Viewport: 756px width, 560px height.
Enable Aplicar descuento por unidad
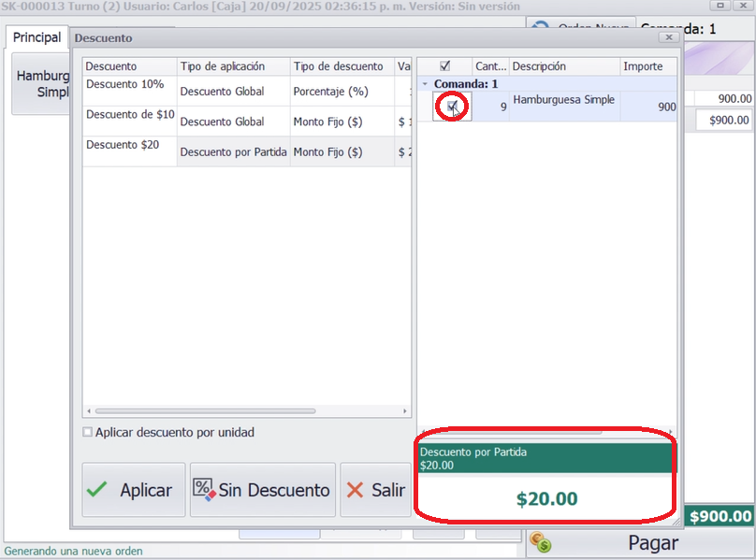coord(88,433)
